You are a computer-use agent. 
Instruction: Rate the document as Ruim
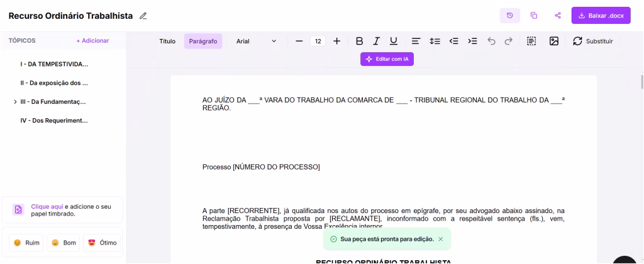[x=26, y=243]
